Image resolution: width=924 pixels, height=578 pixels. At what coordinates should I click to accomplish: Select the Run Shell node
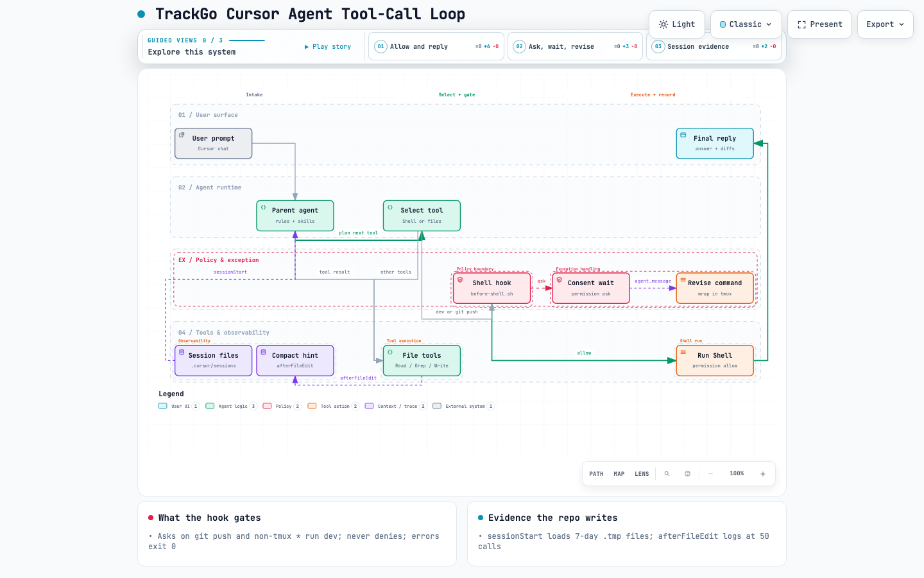715,360
